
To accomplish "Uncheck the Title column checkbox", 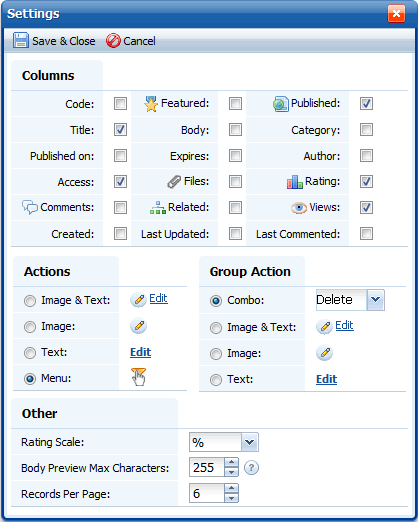I will pos(120,129).
